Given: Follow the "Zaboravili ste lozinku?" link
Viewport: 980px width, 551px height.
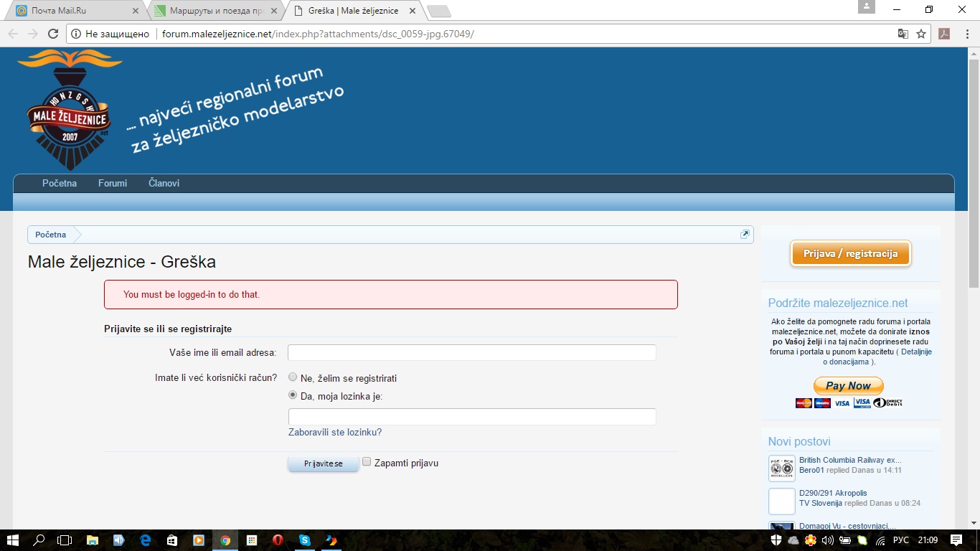Looking at the screenshot, I should tap(335, 432).
